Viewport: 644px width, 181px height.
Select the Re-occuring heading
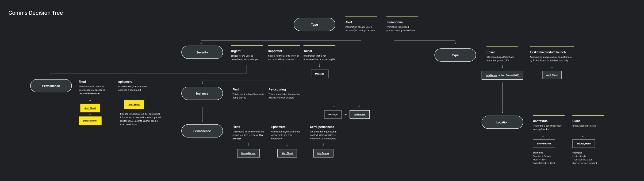coord(277,89)
